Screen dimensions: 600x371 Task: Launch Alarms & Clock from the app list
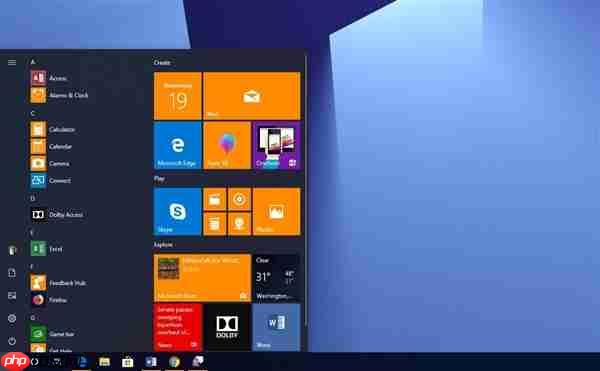59,95
